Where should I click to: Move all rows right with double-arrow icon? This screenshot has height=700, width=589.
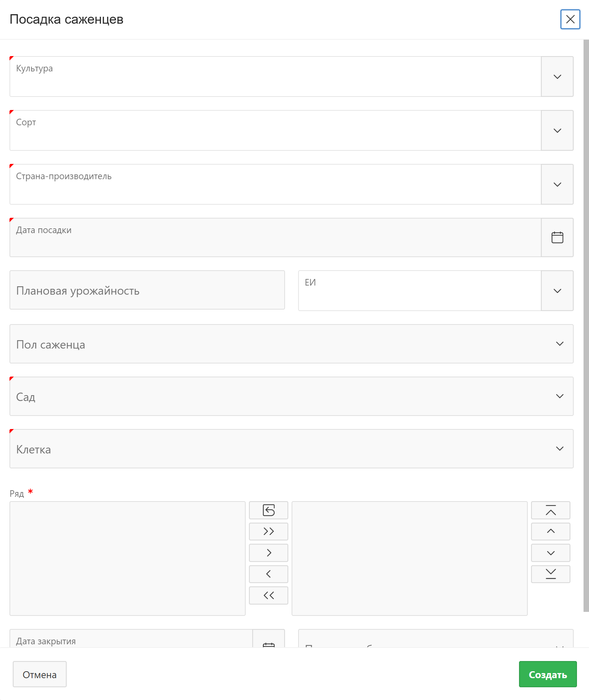click(269, 531)
